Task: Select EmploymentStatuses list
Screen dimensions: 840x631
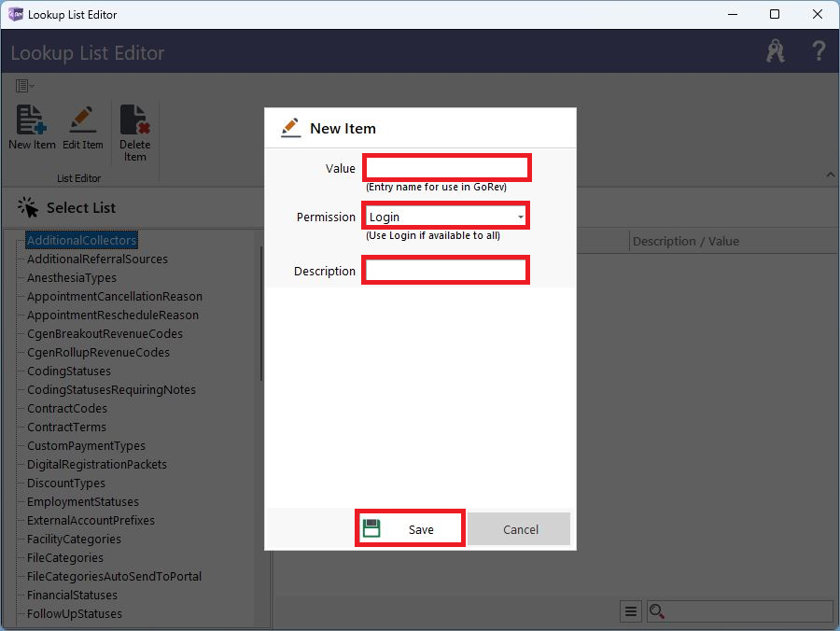Action: point(83,502)
